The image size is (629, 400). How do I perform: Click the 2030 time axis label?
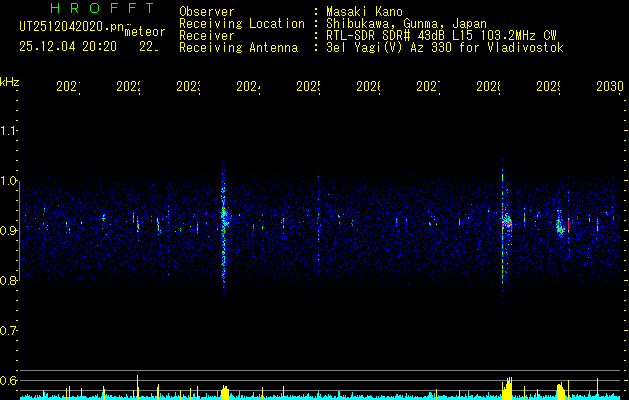coord(610,86)
